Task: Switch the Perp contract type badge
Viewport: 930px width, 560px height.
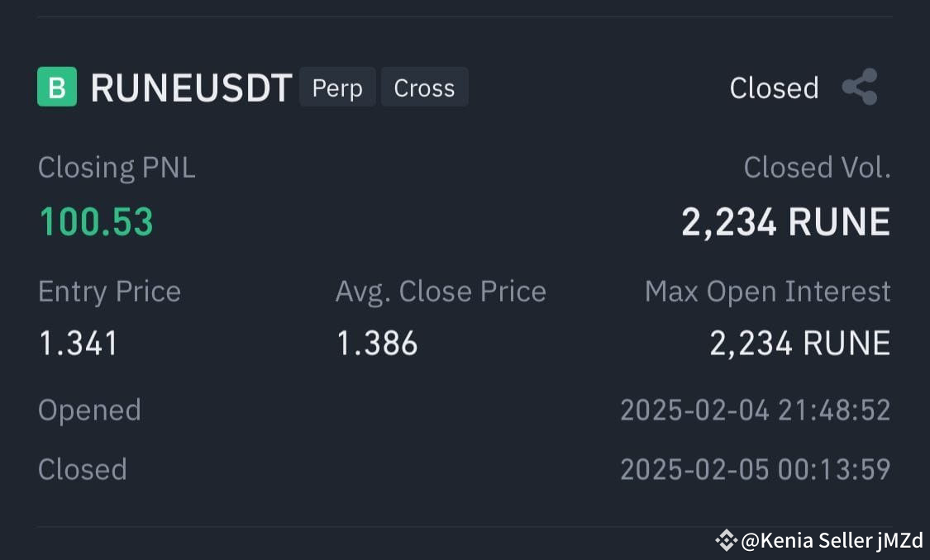Action: [x=337, y=87]
